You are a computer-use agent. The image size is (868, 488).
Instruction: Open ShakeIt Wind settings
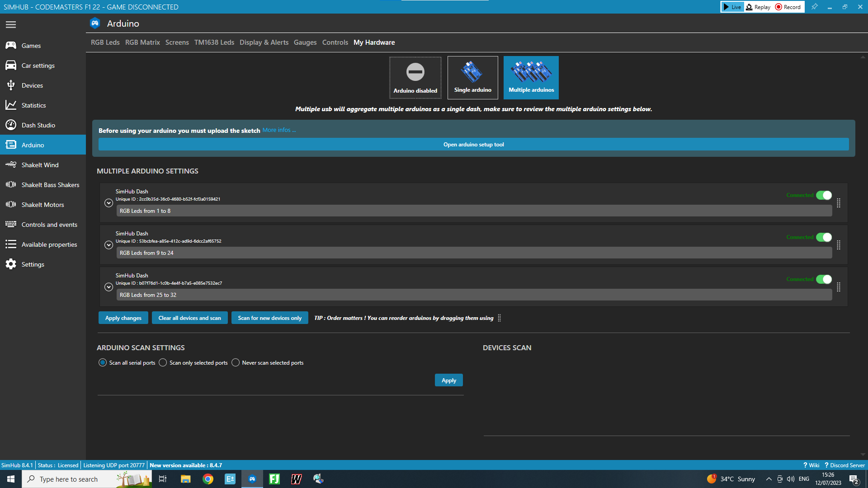[43, 165]
